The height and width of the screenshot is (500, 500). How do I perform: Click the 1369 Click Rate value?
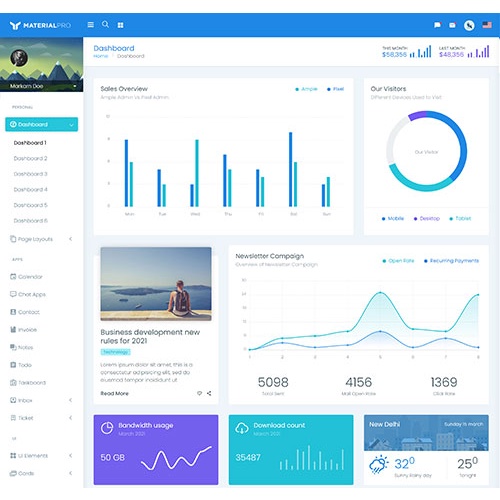click(x=444, y=382)
